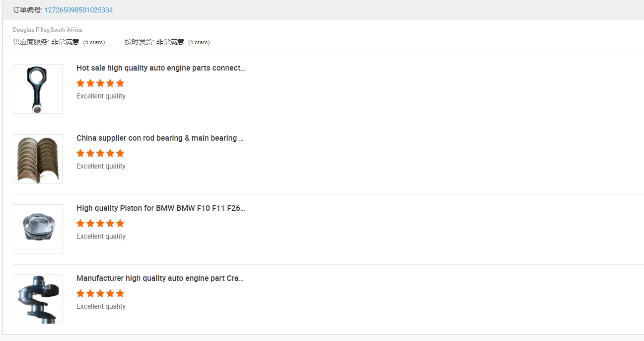Open 'China supplier con rod bearing' product title

(x=160, y=138)
